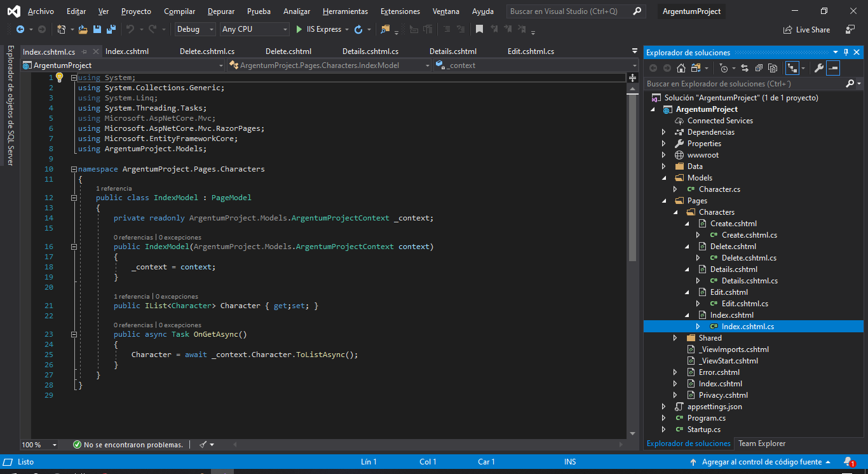The width and height of the screenshot is (868, 474).
Task: Collapse all items in Solution Explorer
Action: (x=759, y=68)
